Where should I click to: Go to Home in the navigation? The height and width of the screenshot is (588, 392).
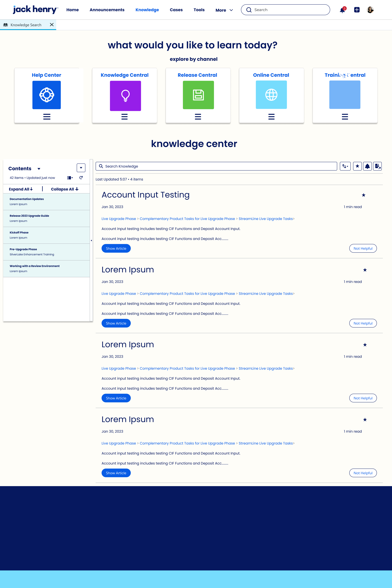pos(73,10)
